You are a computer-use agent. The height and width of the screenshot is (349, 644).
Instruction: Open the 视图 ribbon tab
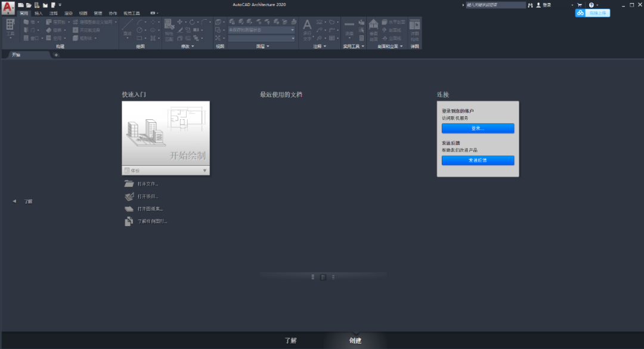pyautogui.click(x=83, y=13)
